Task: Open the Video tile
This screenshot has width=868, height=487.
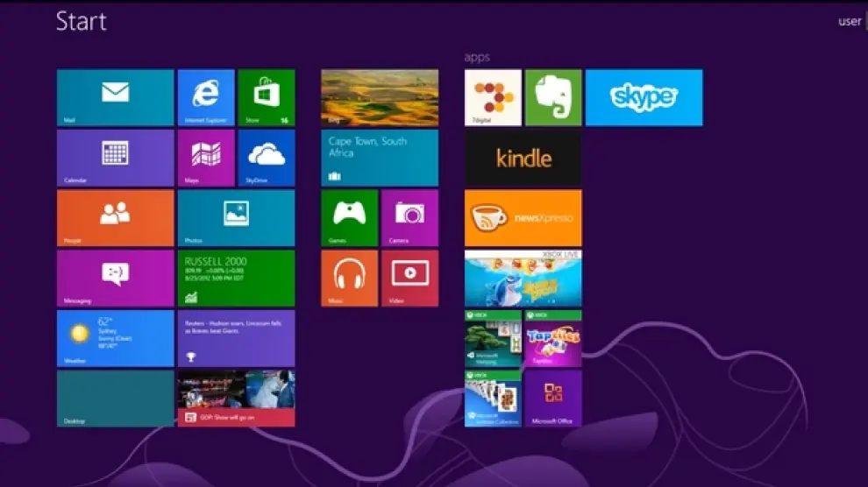Action: coord(409,278)
